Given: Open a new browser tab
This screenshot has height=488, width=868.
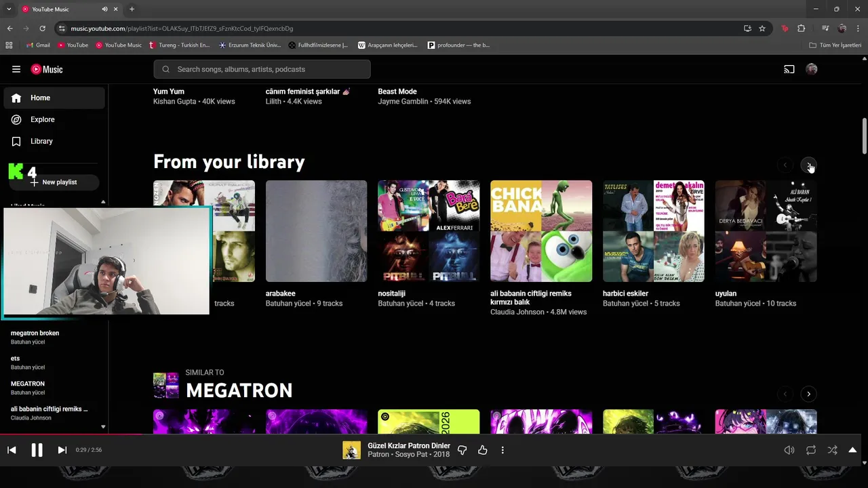Looking at the screenshot, I should tap(132, 9).
